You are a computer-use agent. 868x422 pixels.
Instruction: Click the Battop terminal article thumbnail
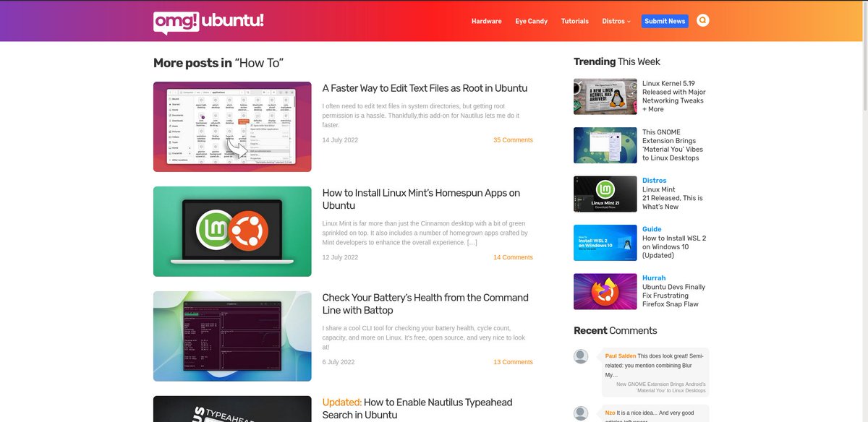click(x=232, y=336)
